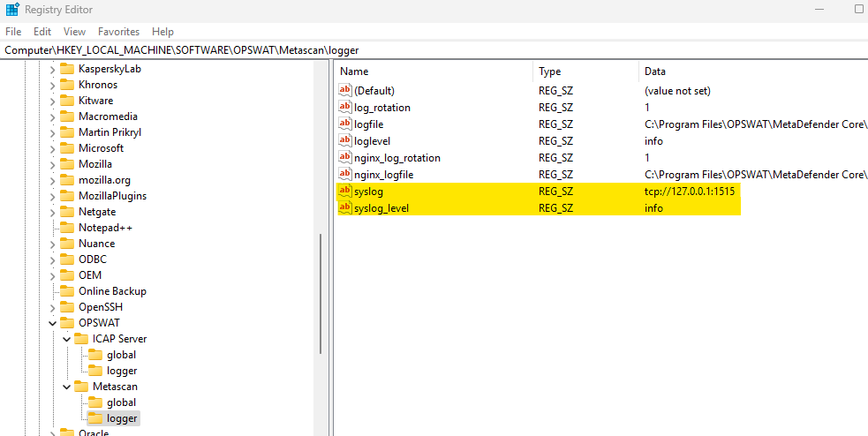The width and height of the screenshot is (868, 436).
Task: Select the nginx_logfile value name
Action: pos(383,175)
